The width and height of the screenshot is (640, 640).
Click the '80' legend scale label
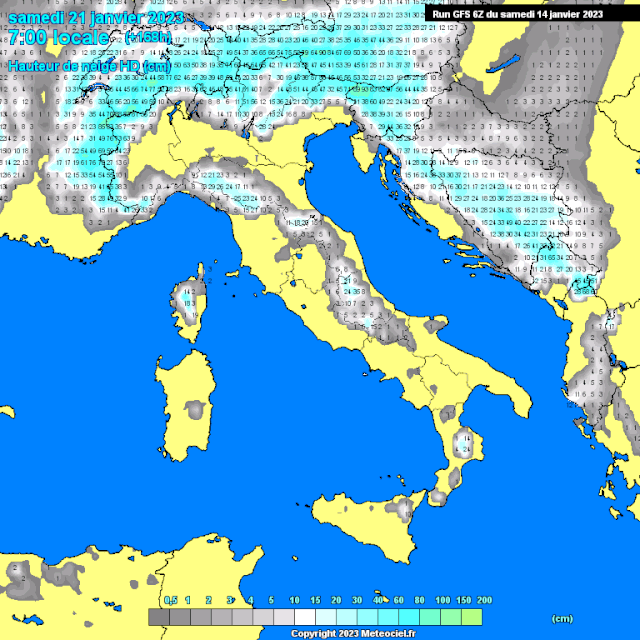coord(419,600)
